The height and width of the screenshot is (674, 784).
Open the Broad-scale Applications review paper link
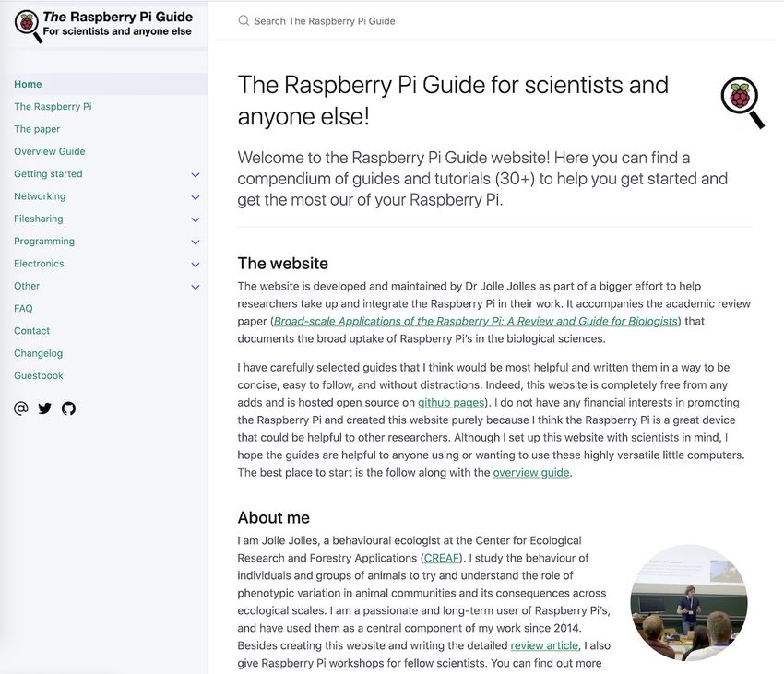[x=476, y=321]
